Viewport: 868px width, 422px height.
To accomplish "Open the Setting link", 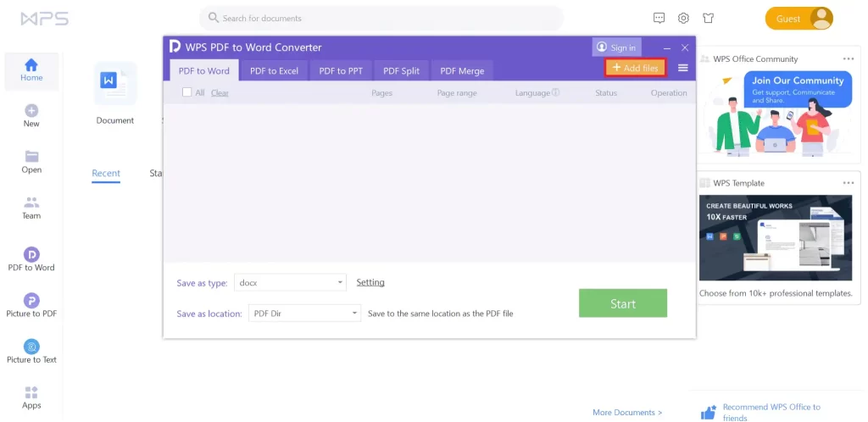I will [370, 282].
